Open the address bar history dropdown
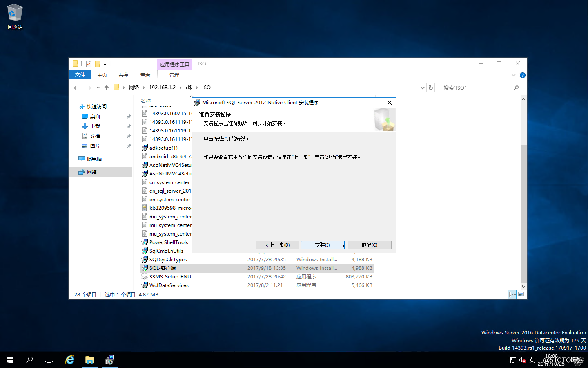The height and width of the screenshot is (368, 588). [422, 88]
